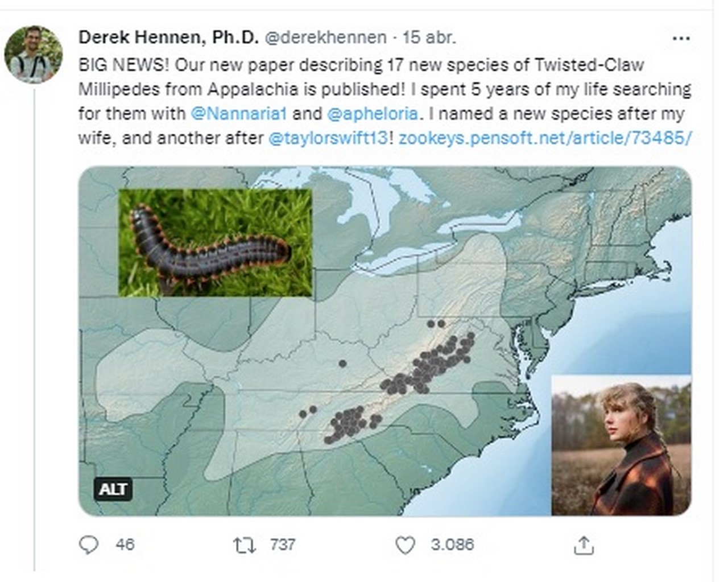Click the retweet count 737
Screen dimensions: 728x582
click(x=283, y=545)
